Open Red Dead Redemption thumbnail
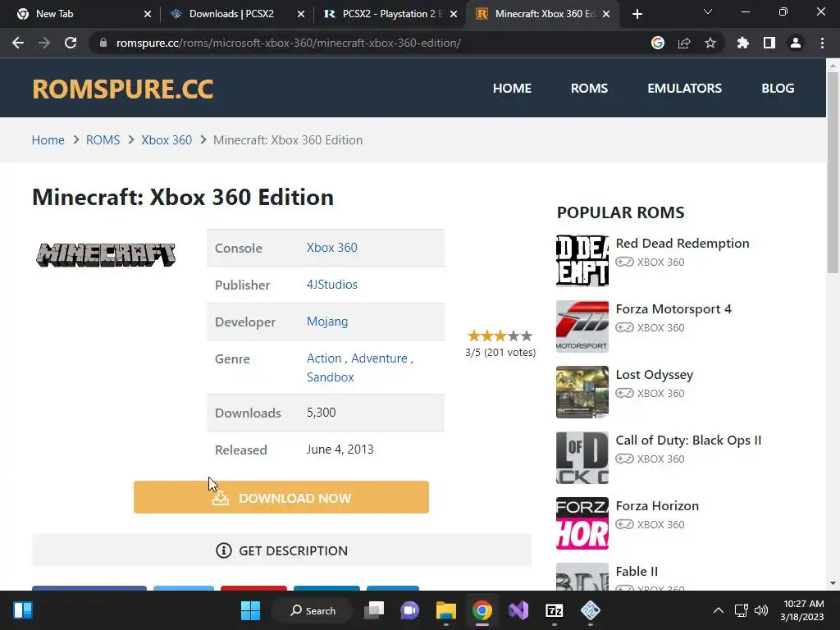The image size is (840, 630). (x=582, y=261)
